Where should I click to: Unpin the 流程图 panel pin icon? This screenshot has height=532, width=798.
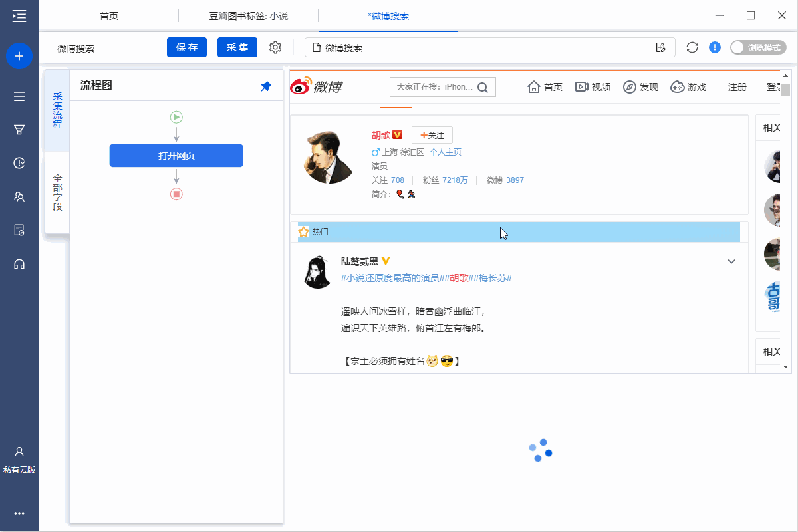tap(266, 86)
